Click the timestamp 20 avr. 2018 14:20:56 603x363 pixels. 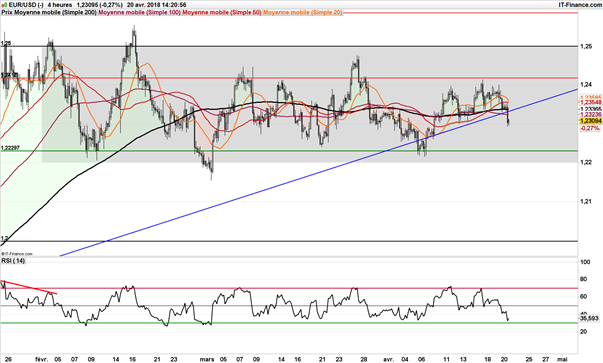pyautogui.click(x=157, y=5)
